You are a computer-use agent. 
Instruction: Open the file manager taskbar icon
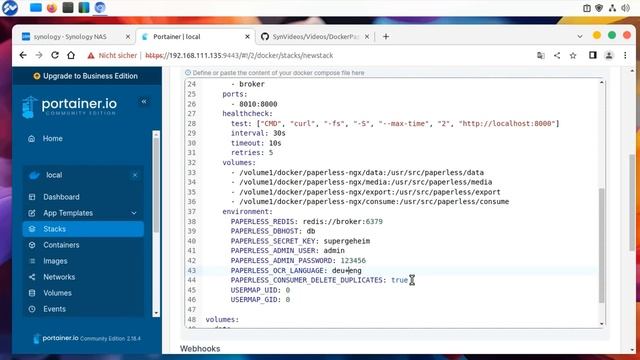(36, 8)
